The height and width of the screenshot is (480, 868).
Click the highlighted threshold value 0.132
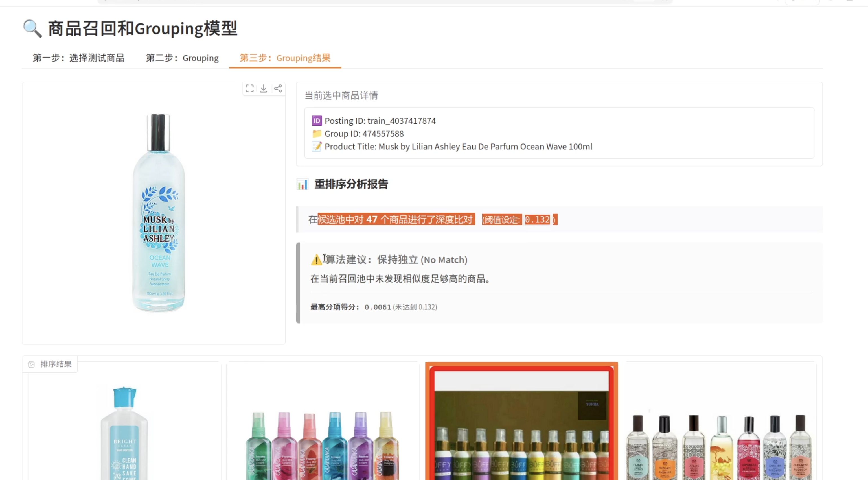(538, 219)
